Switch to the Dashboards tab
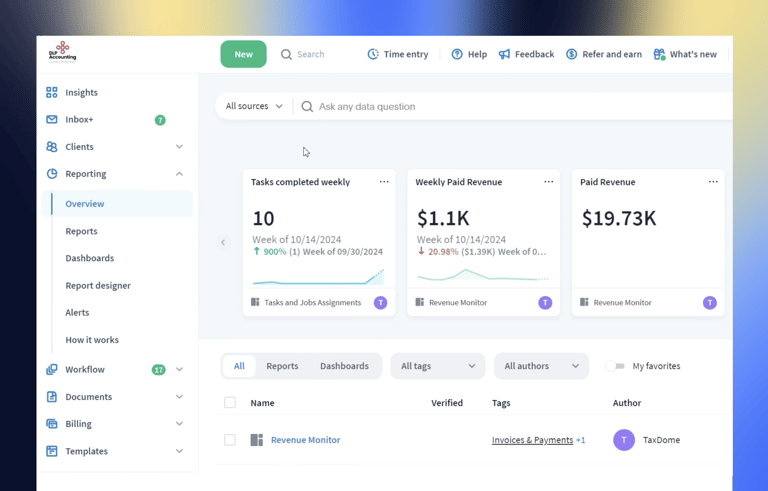 coord(344,366)
